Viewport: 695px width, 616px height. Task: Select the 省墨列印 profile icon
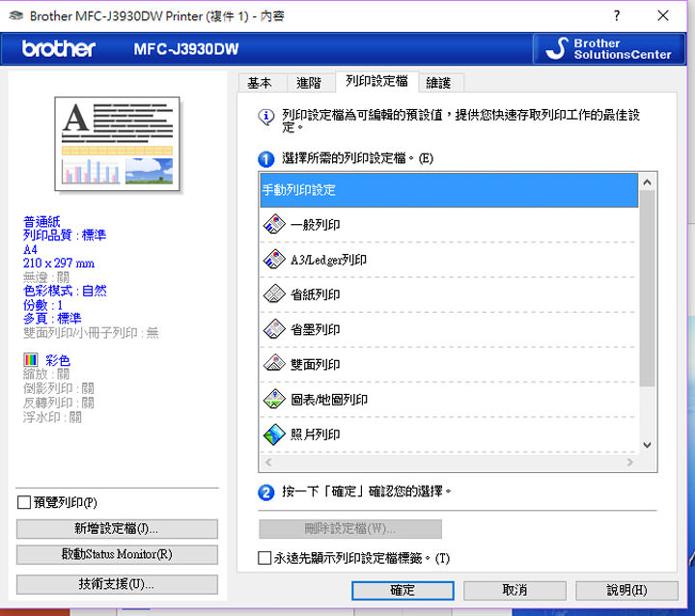click(x=274, y=329)
